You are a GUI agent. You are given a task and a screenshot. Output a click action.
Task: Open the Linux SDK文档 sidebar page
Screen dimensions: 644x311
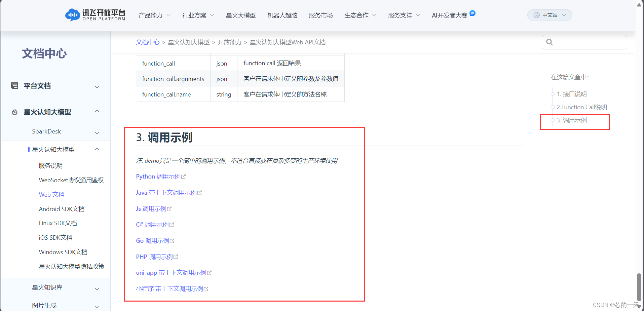coord(58,223)
